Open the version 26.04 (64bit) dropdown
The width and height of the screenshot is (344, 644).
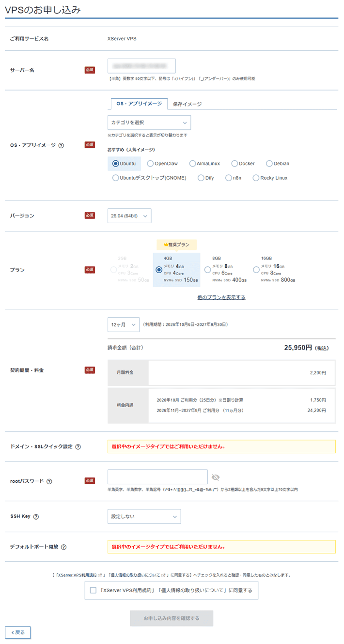[x=129, y=215]
